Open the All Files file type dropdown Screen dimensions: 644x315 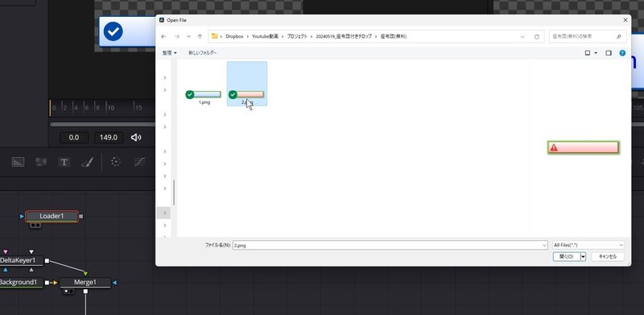click(x=588, y=245)
